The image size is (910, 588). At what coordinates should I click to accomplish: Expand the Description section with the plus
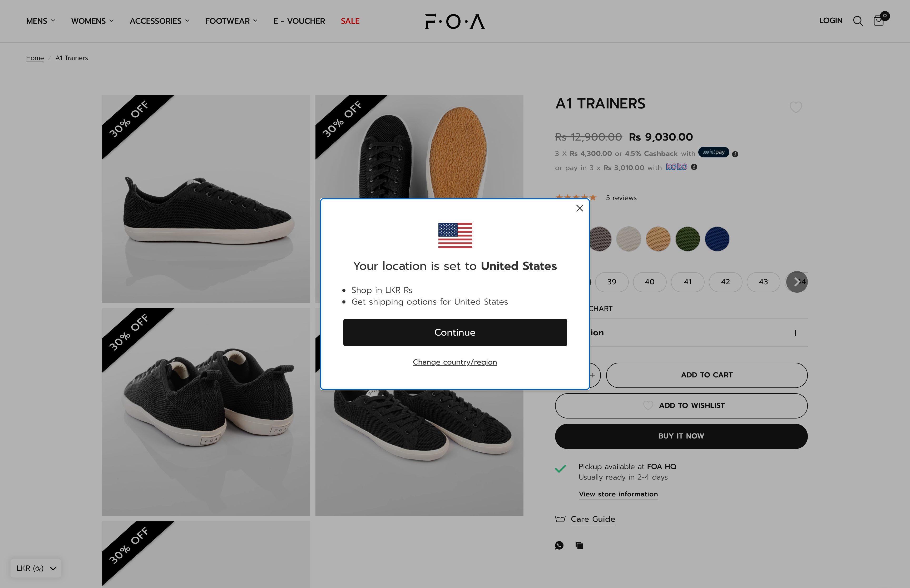click(x=795, y=333)
